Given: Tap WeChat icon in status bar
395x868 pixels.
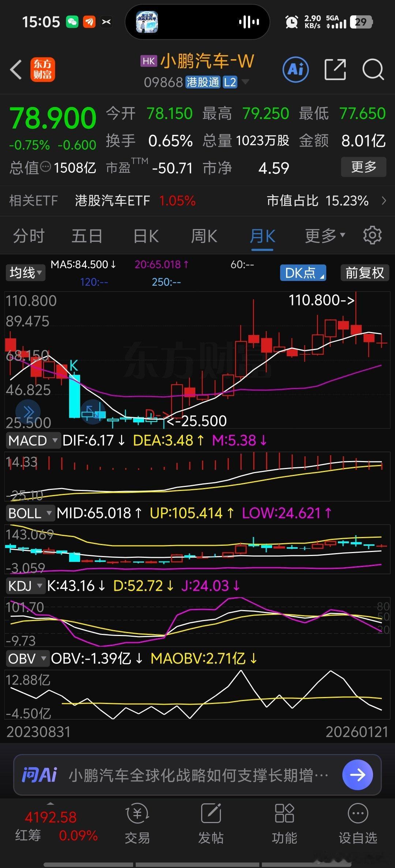Looking at the screenshot, I should point(72,22).
